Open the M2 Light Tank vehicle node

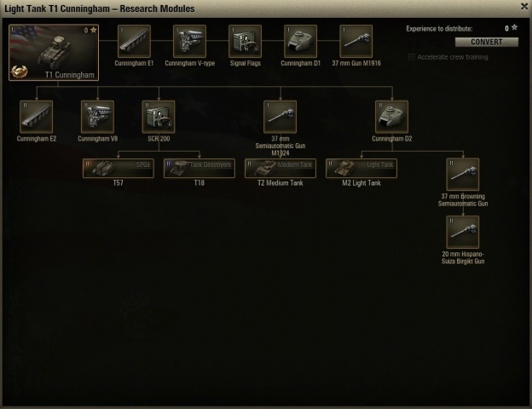click(361, 168)
